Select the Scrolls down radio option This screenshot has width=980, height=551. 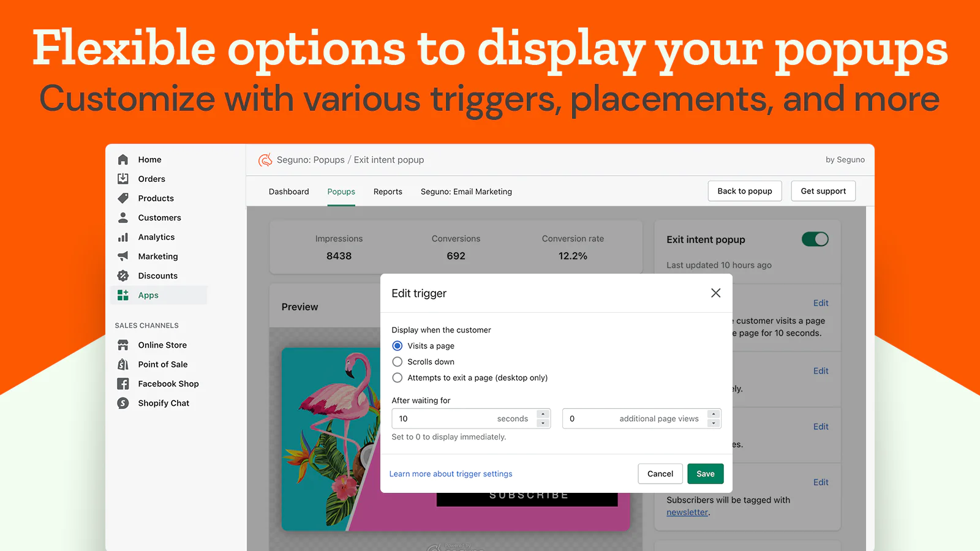click(398, 362)
